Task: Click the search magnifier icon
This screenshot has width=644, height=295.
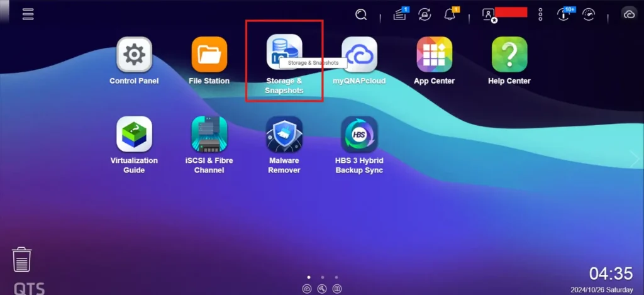Action: 361,14
